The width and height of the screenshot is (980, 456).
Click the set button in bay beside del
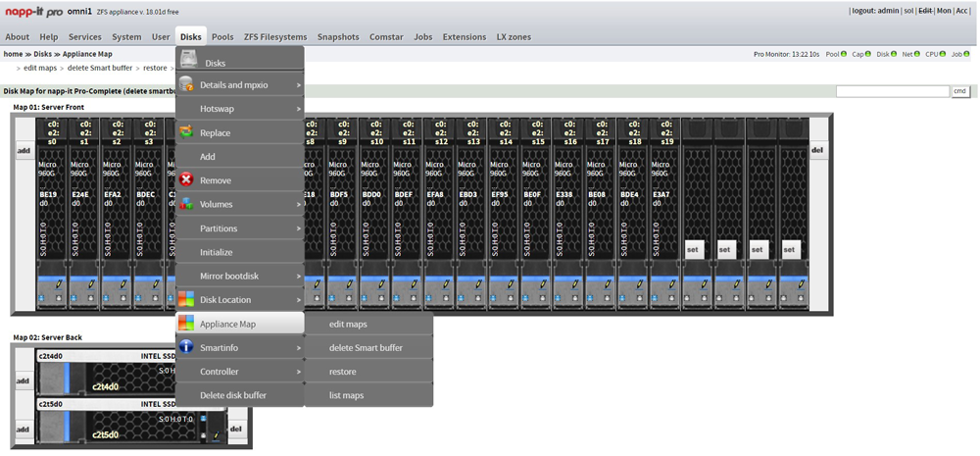789,249
